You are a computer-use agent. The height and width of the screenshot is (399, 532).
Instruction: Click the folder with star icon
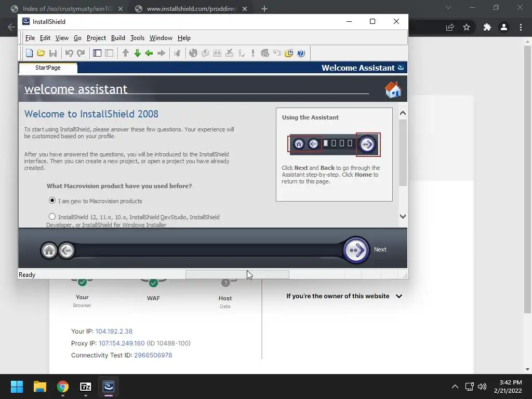289,54
